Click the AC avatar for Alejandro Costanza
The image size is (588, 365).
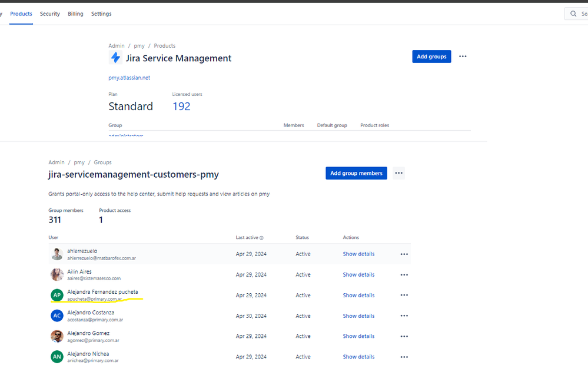(x=57, y=316)
